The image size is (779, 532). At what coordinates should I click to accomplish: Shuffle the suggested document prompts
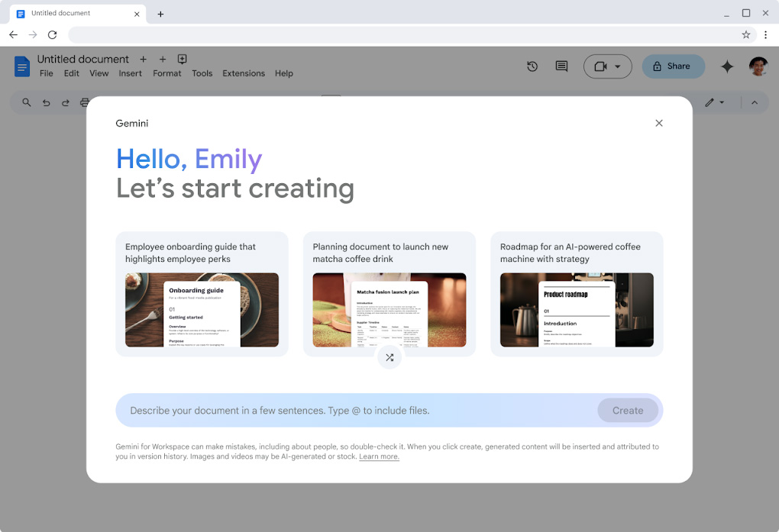click(389, 357)
